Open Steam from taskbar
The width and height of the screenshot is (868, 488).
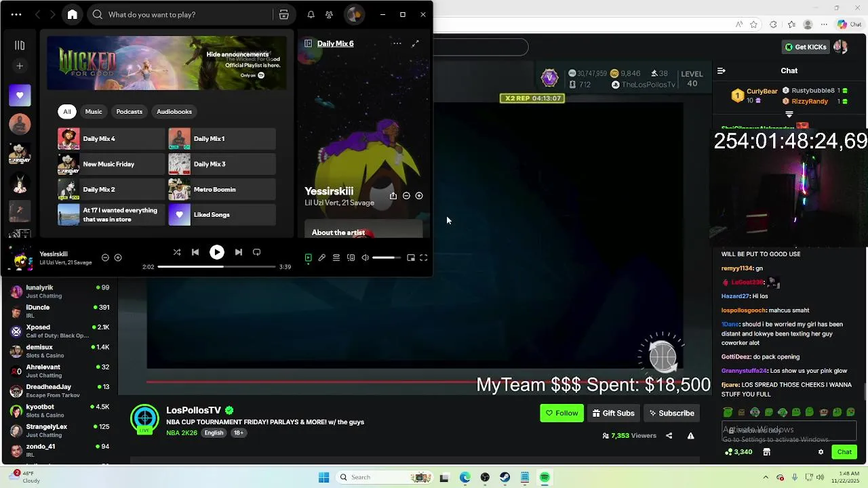(505, 477)
